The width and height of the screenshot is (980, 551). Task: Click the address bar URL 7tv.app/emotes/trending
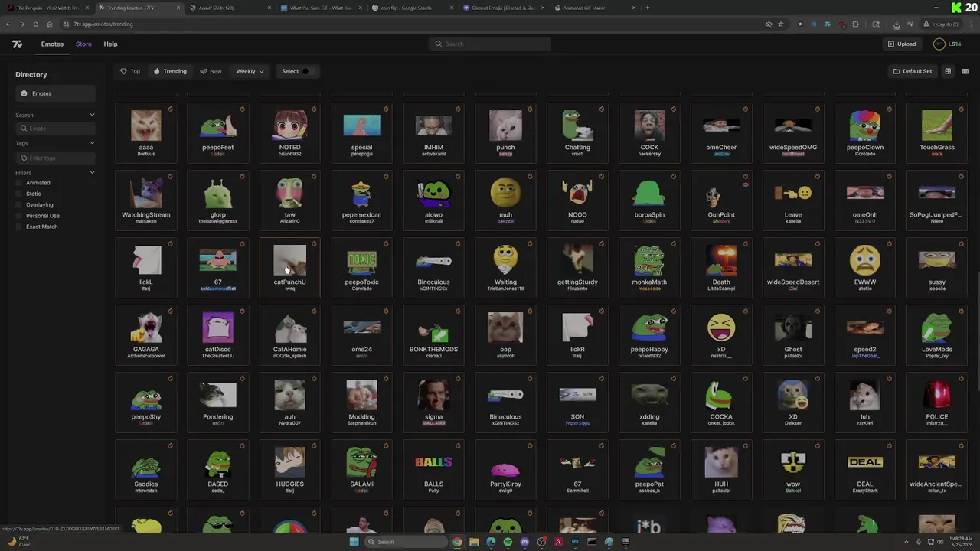(x=103, y=24)
